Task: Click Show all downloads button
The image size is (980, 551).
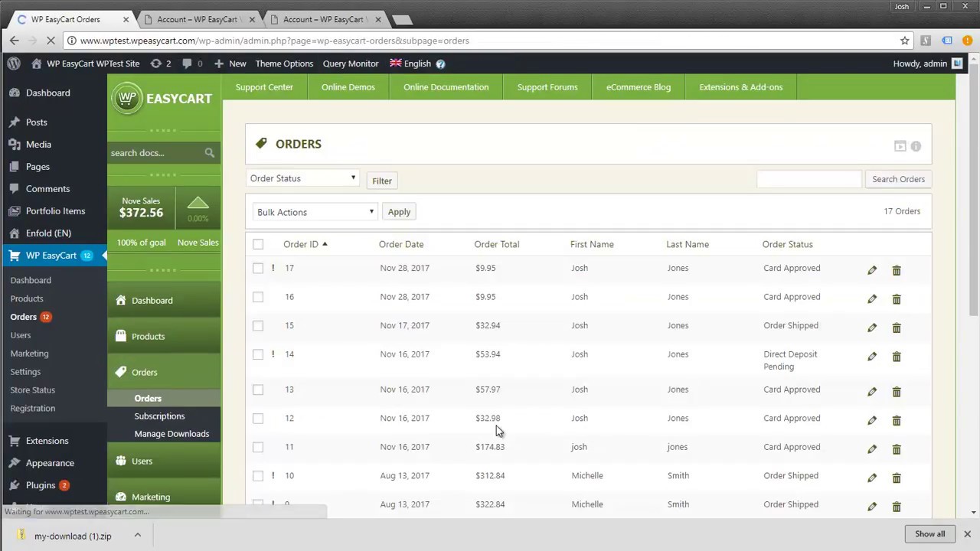Action: click(930, 534)
